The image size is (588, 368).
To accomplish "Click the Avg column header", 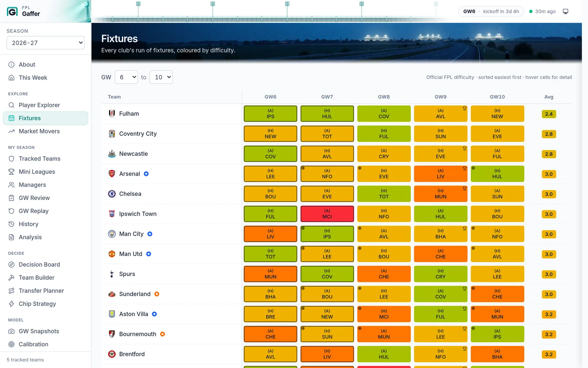I will [x=549, y=97].
